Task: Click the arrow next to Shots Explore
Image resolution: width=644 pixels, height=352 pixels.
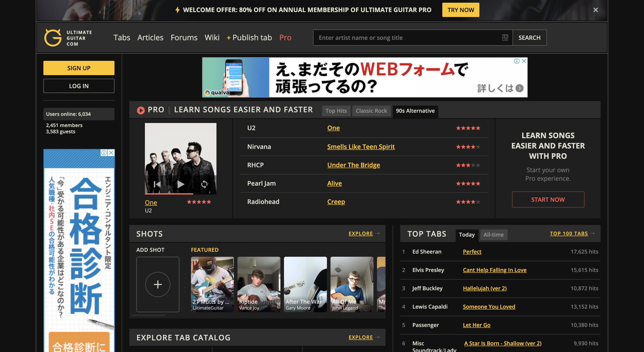Action: coord(377,233)
